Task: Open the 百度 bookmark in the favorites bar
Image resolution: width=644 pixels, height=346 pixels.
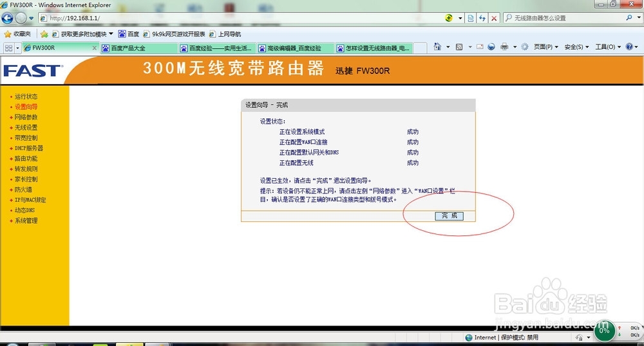Action: [129, 34]
